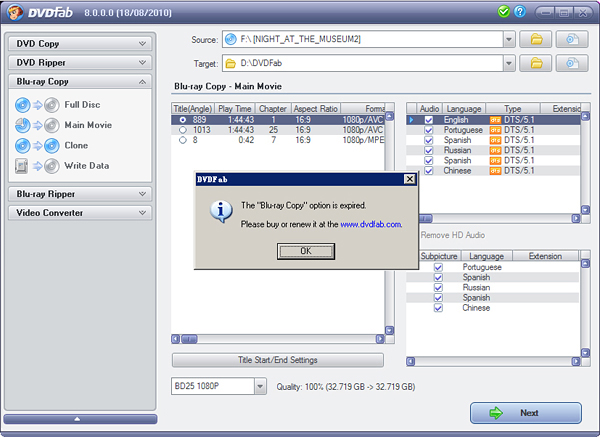
Task: Click into the Source path field
Action: [362, 39]
